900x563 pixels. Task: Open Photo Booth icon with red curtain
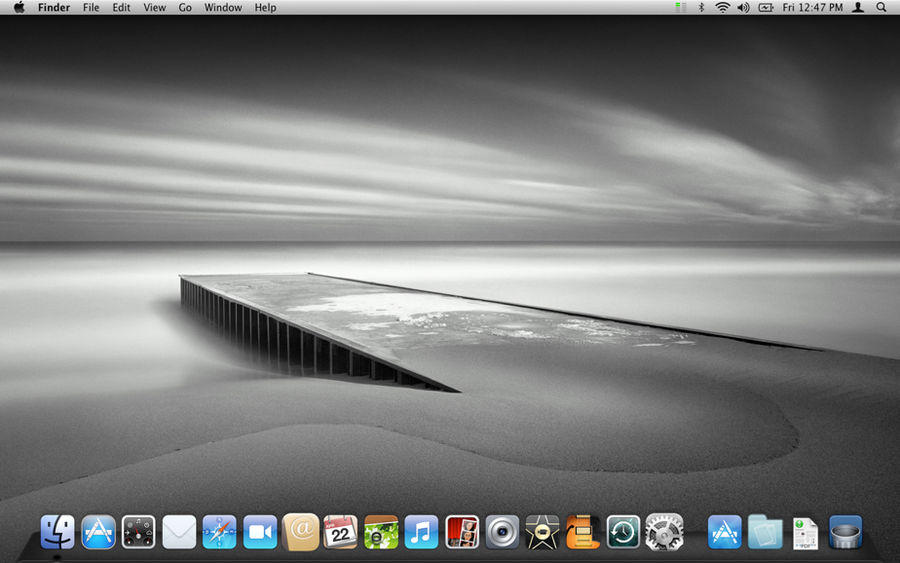tap(462, 531)
